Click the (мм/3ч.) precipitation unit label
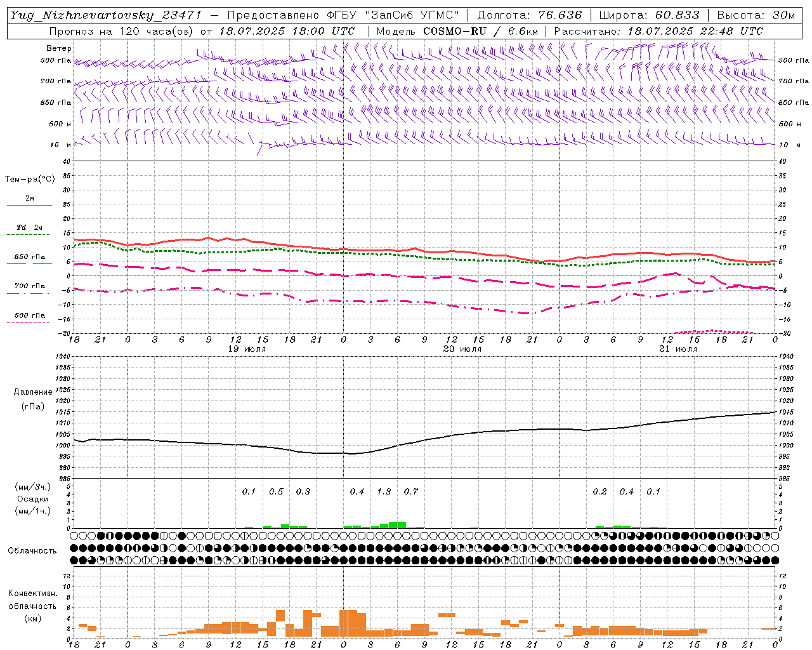812x650 pixels. click(x=33, y=487)
